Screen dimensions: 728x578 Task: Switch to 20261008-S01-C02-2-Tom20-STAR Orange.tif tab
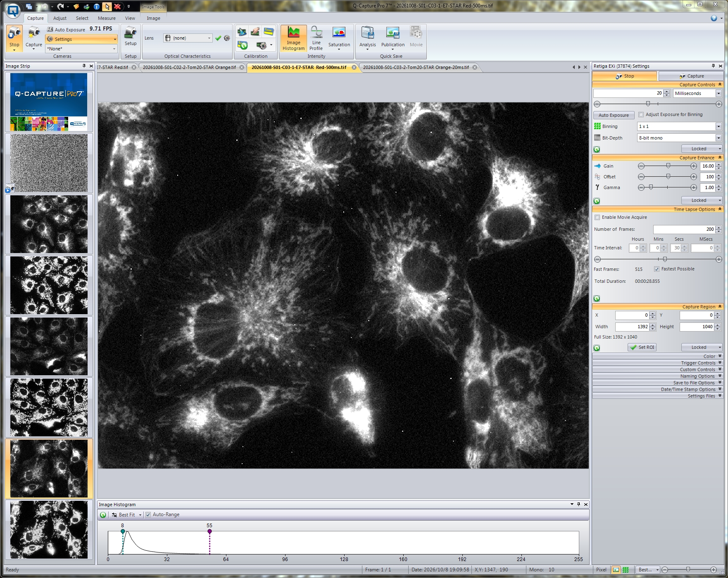189,67
